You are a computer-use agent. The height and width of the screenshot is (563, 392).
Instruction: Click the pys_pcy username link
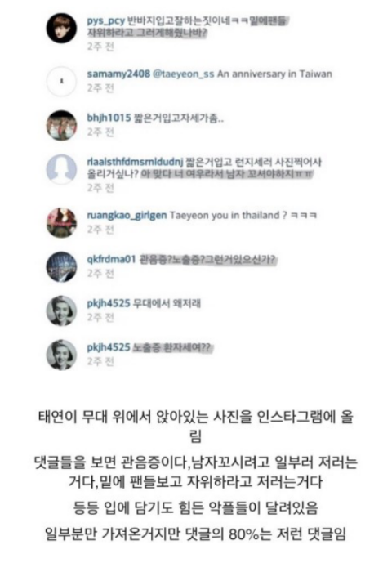pyautogui.click(x=105, y=21)
